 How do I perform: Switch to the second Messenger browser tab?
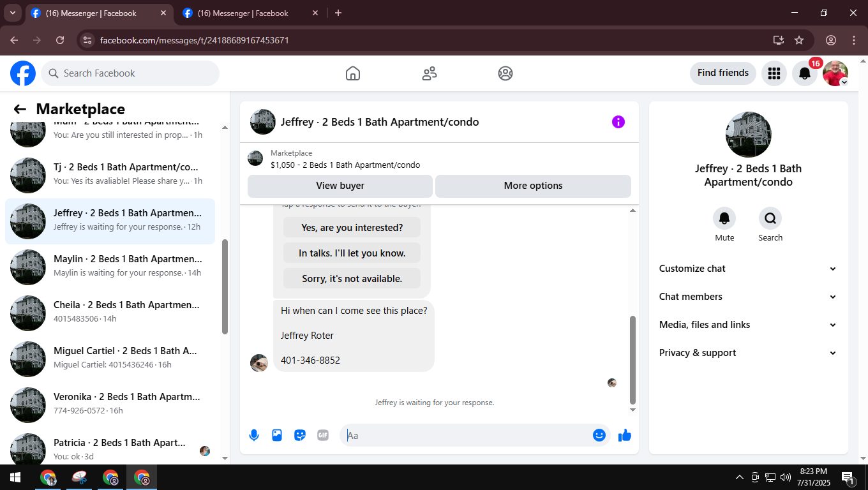pyautogui.click(x=251, y=13)
